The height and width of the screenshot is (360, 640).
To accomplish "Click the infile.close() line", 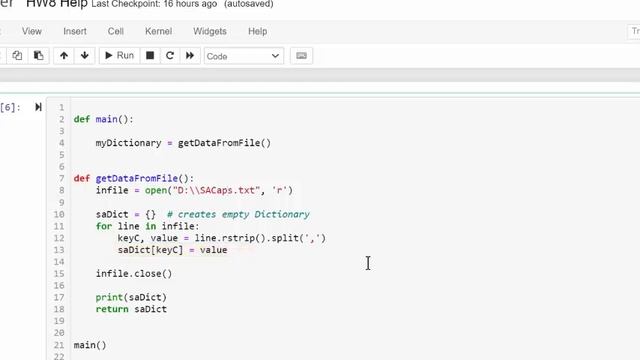I will point(134,273).
